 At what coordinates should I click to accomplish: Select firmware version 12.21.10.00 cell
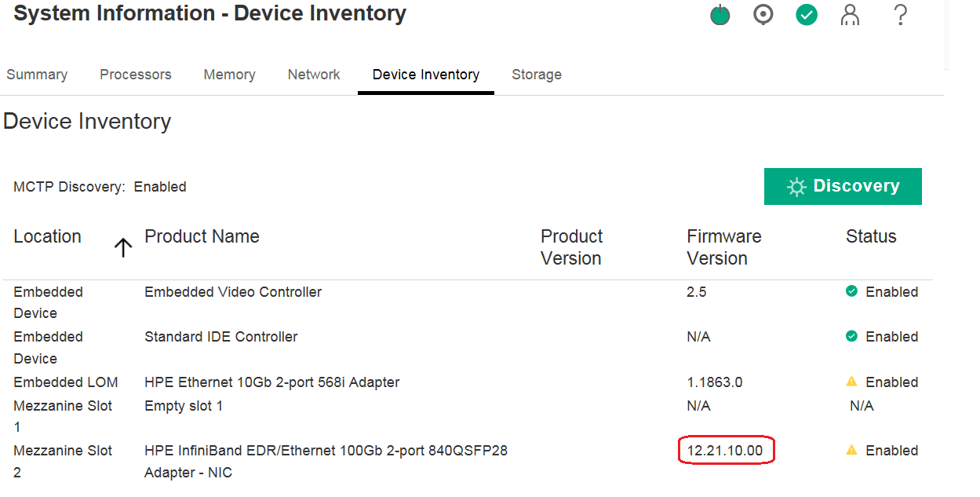[x=725, y=451]
